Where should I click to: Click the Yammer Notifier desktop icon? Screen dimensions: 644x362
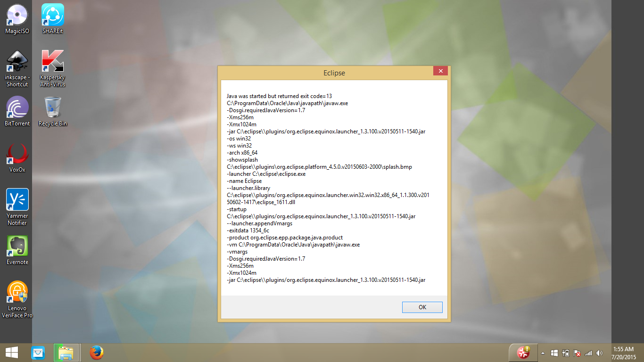point(17,207)
